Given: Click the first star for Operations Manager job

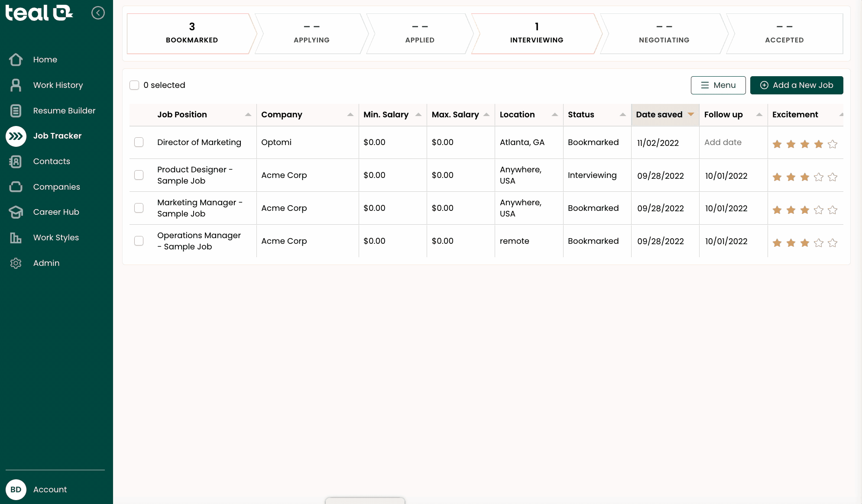Looking at the screenshot, I should coord(777,243).
